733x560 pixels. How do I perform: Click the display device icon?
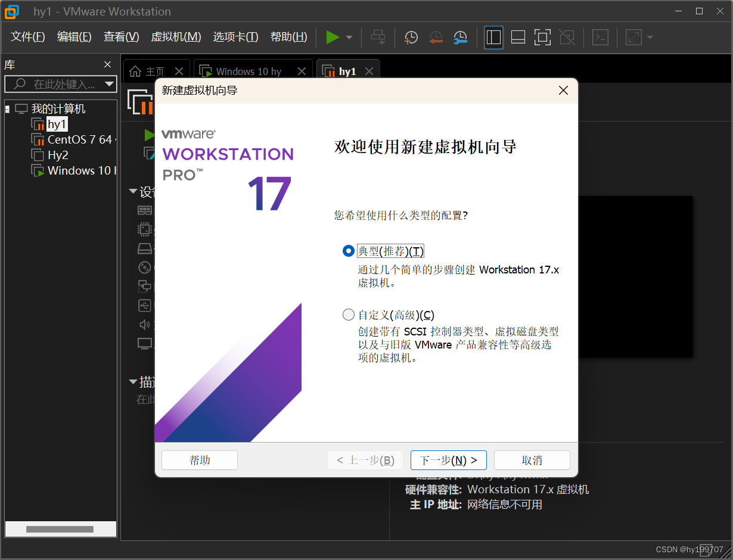click(x=145, y=344)
